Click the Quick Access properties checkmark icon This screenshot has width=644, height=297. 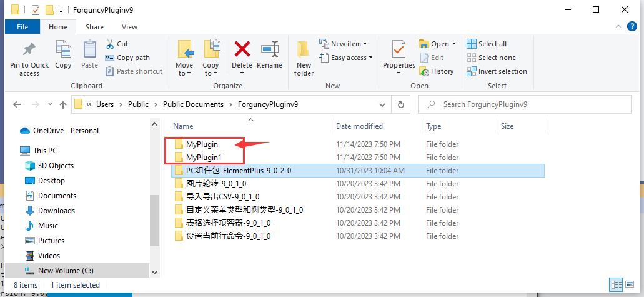[36, 9]
